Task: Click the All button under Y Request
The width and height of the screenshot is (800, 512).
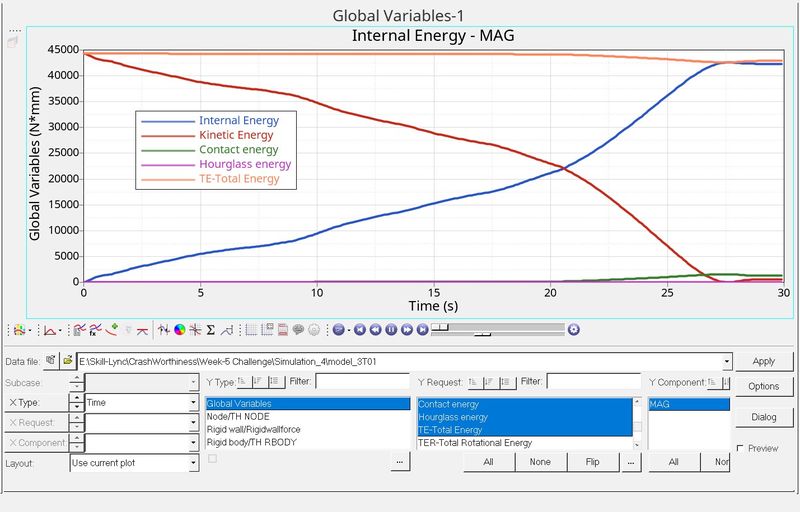Action: click(488, 462)
